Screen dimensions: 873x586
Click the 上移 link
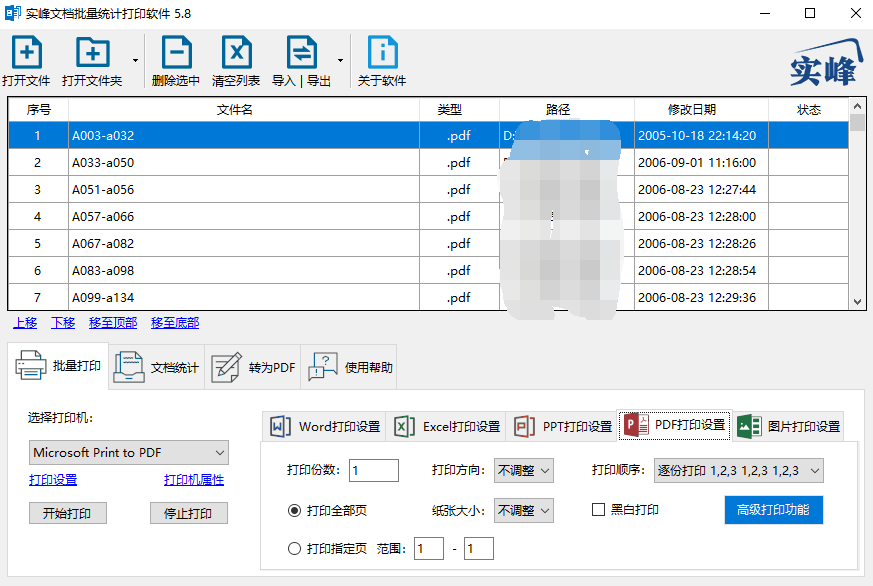(x=25, y=323)
